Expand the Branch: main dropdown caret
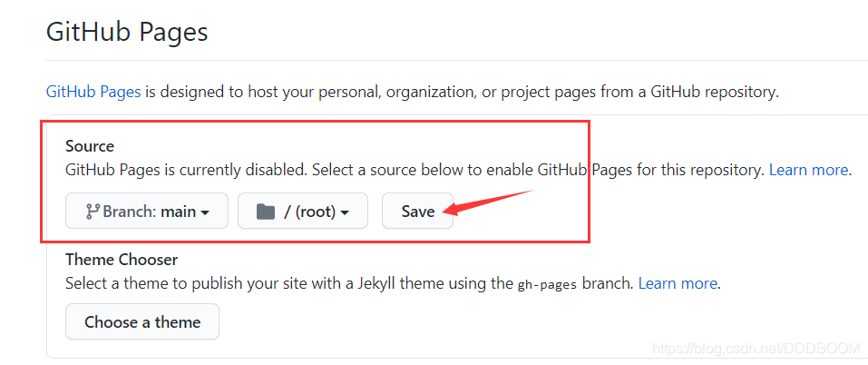868x365 pixels. click(x=205, y=212)
